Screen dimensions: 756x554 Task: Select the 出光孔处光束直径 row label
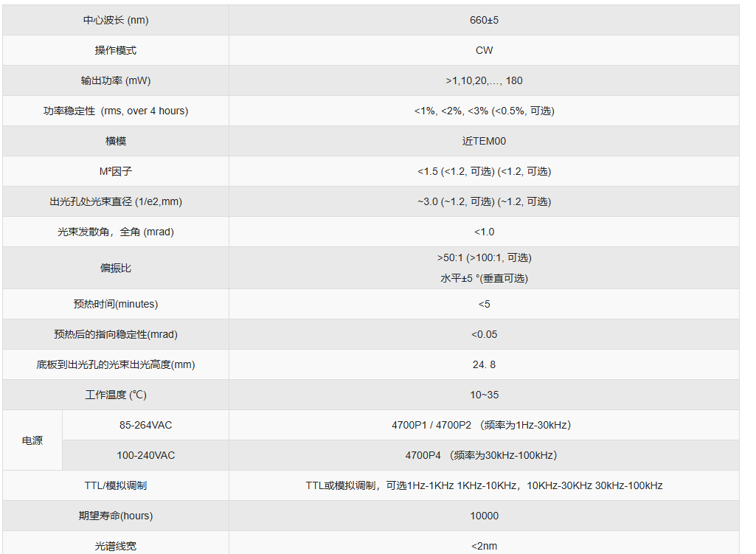[x=116, y=201]
